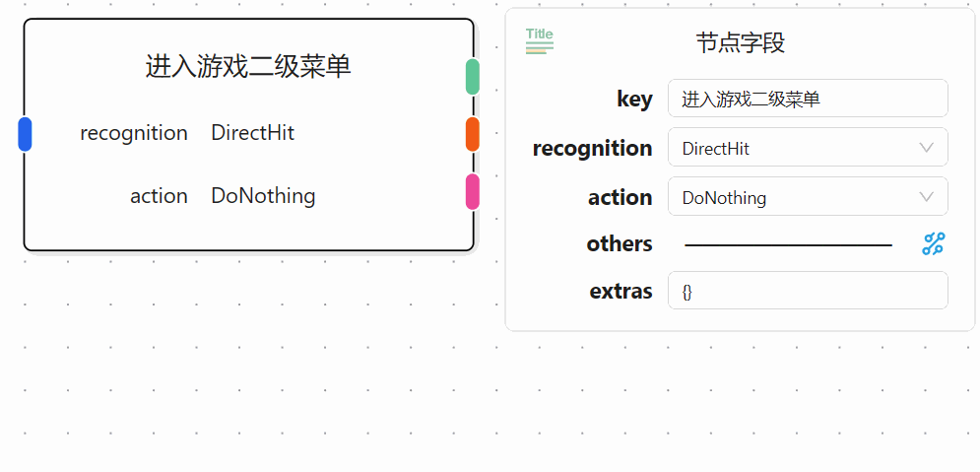This screenshot has width=980, height=472.
Task: Click the divider line in the others row
Action: tap(788, 244)
